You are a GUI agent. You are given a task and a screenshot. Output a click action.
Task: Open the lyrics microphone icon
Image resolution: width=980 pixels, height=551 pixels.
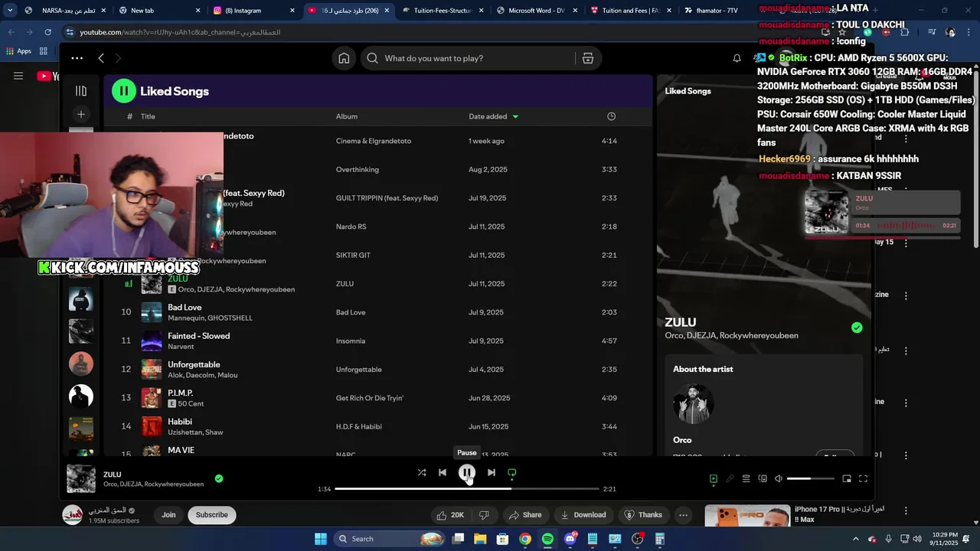coord(730,479)
